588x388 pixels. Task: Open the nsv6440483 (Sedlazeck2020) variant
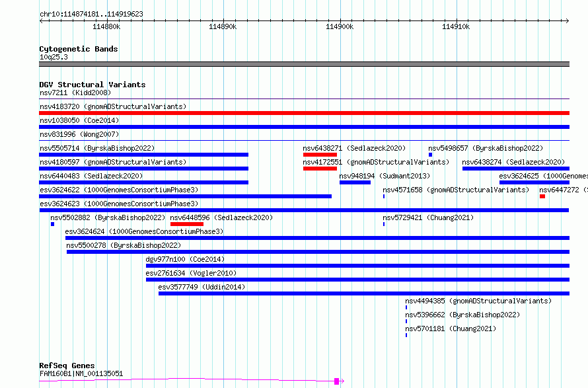[x=143, y=182]
